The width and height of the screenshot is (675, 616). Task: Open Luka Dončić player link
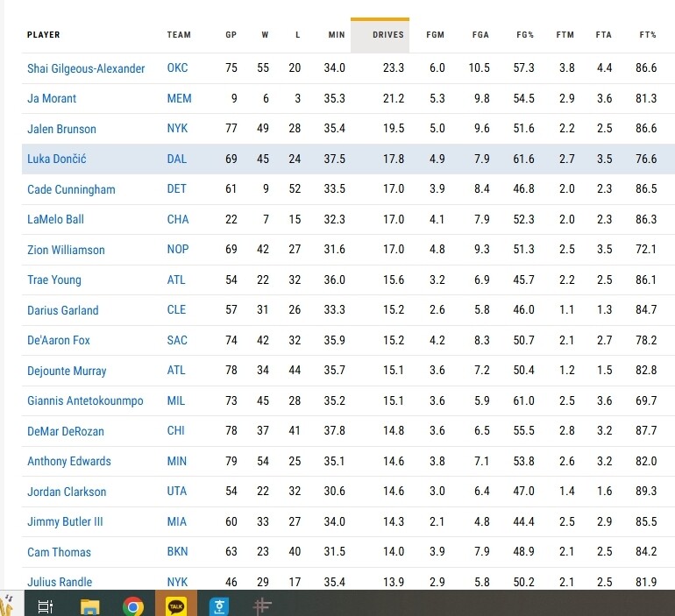[x=56, y=159]
